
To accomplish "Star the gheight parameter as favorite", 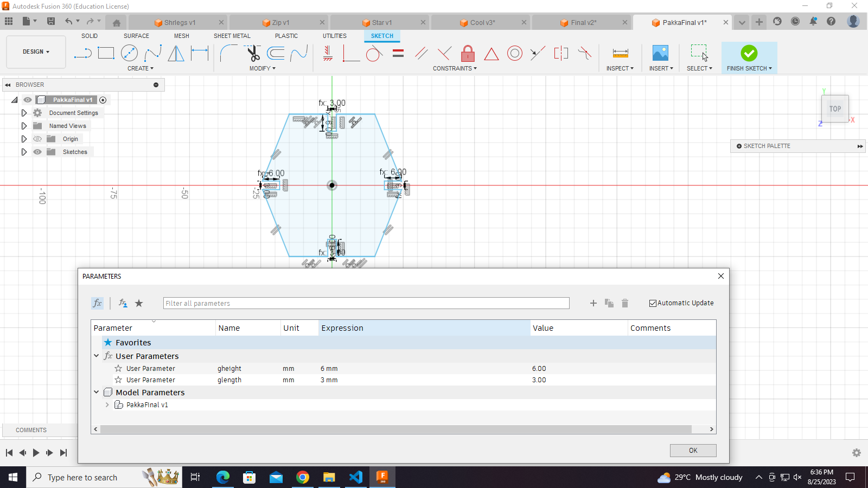I will pyautogui.click(x=118, y=368).
